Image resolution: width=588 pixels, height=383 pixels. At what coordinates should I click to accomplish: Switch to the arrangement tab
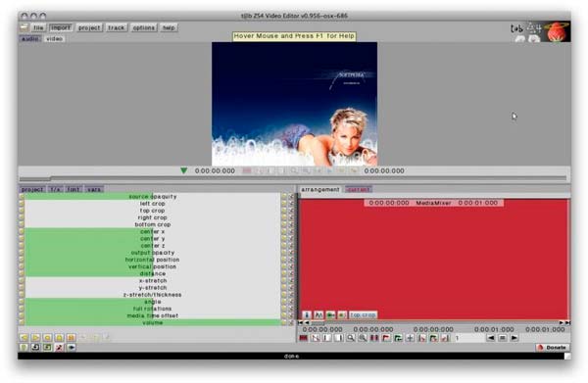pos(320,190)
